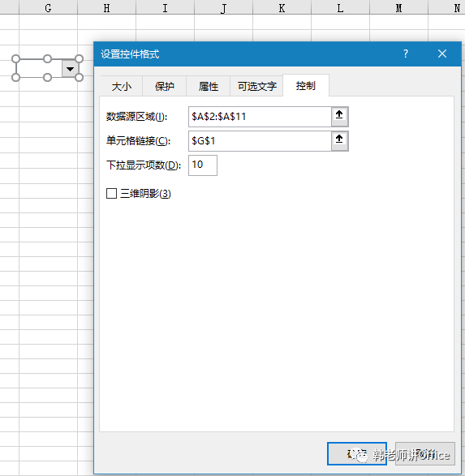Image resolution: width=465 pixels, height=476 pixels.
Task: Select column M header
Action: (x=398, y=8)
